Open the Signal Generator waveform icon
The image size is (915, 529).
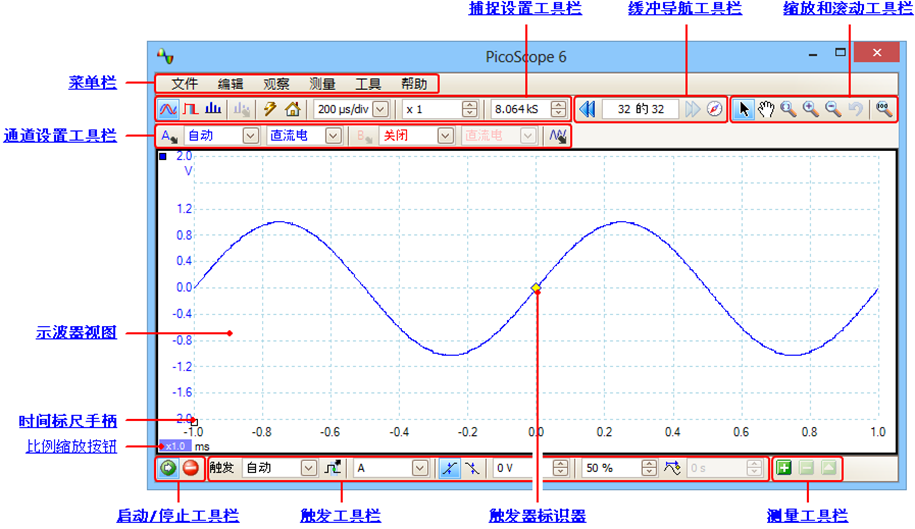pyautogui.click(x=558, y=136)
